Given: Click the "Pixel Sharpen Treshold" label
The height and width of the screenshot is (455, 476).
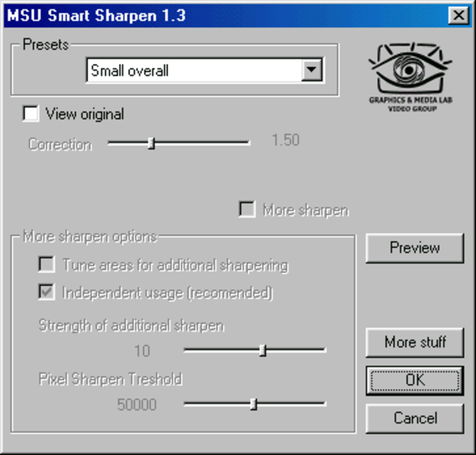Looking at the screenshot, I should [x=110, y=379].
